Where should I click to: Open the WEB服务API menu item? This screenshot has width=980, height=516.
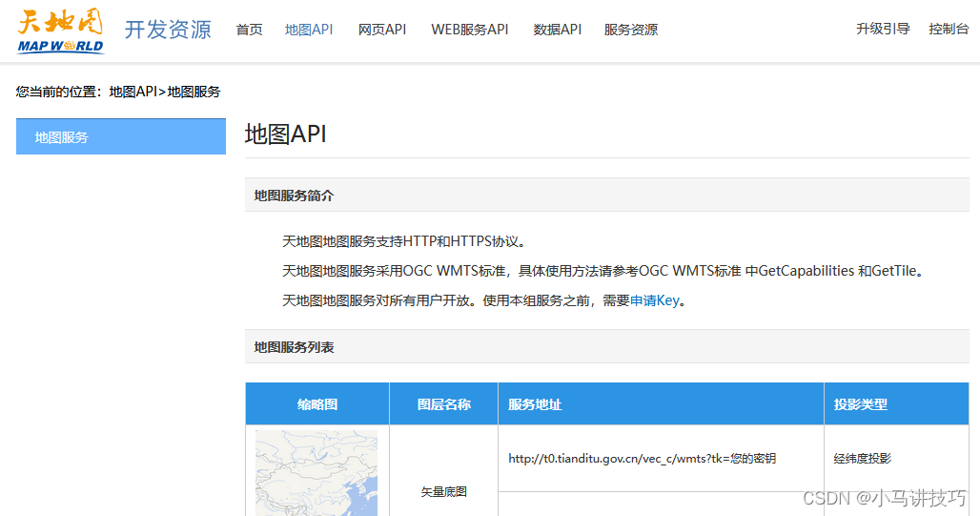click(x=469, y=30)
